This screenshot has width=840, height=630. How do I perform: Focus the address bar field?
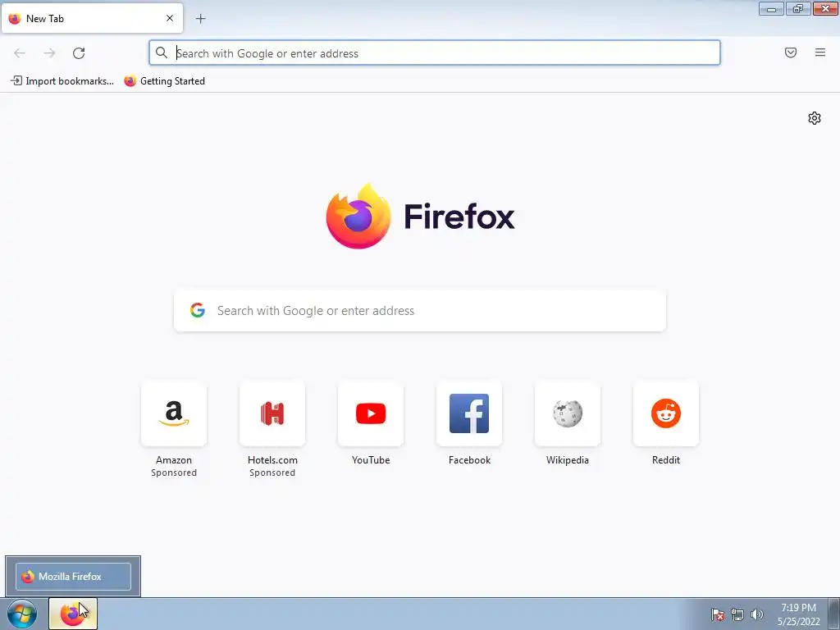(435, 52)
